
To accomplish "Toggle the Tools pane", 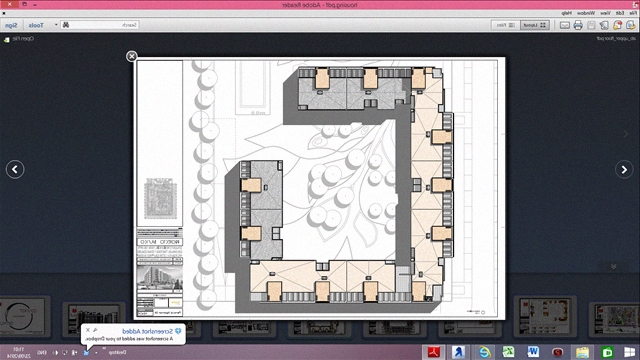I will coord(36,25).
